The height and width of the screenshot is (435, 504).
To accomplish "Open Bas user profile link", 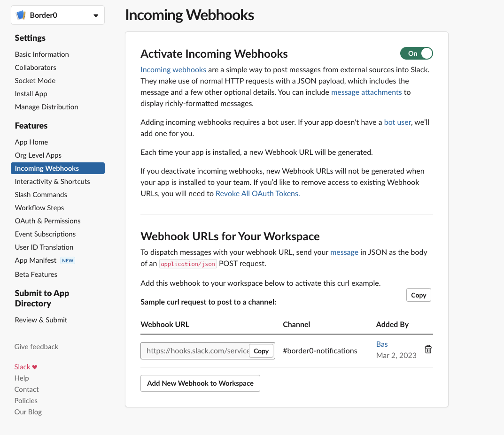I will click(x=382, y=344).
